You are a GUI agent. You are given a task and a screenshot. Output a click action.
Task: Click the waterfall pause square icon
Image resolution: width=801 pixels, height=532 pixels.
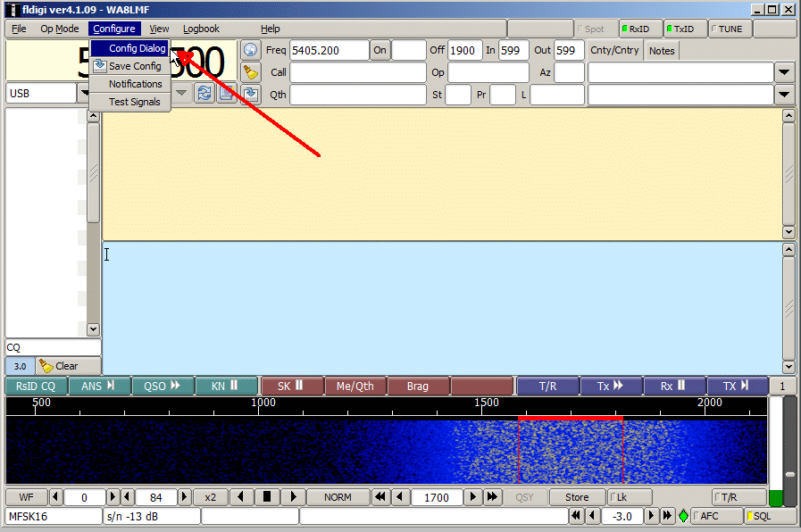(267, 497)
